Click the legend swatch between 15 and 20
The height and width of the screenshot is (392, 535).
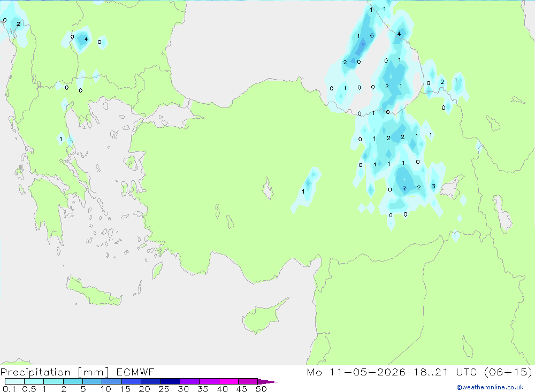point(131,381)
